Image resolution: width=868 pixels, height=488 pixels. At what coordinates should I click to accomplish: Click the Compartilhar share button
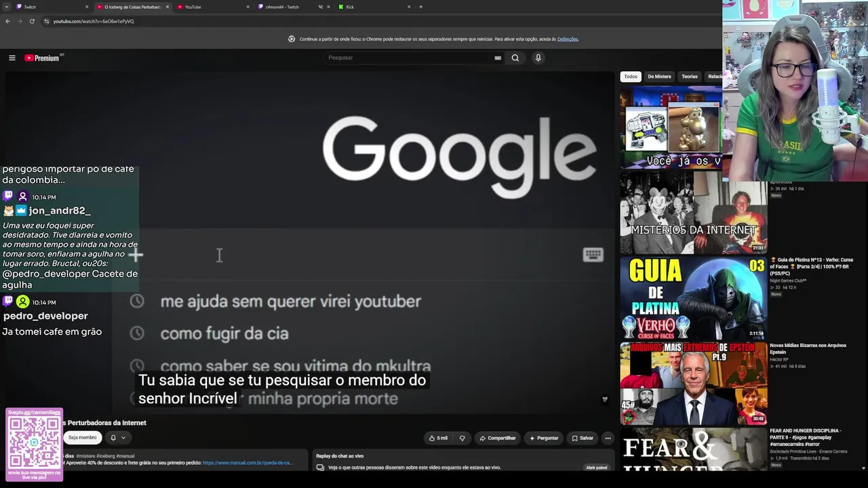pyautogui.click(x=498, y=438)
